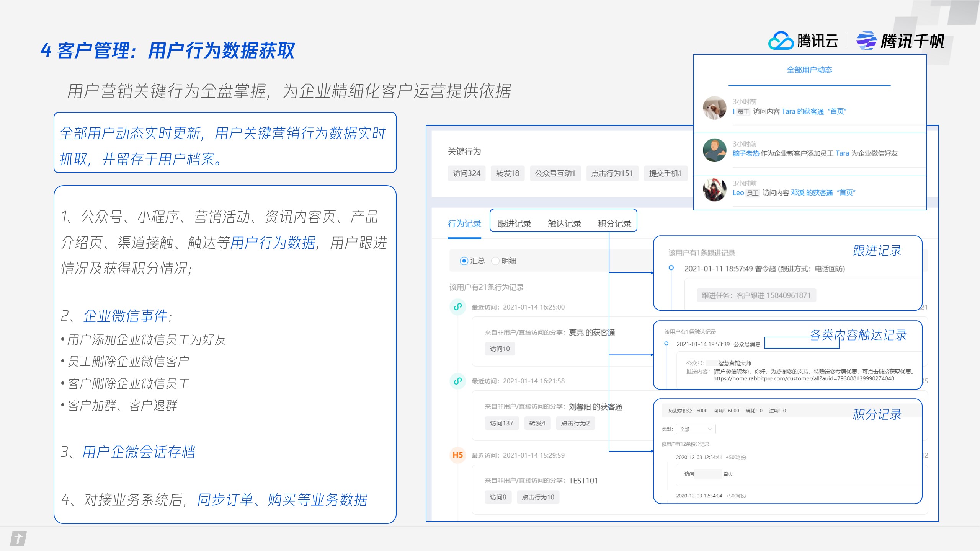Click the 点击行为151 tag

tap(612, 173)
